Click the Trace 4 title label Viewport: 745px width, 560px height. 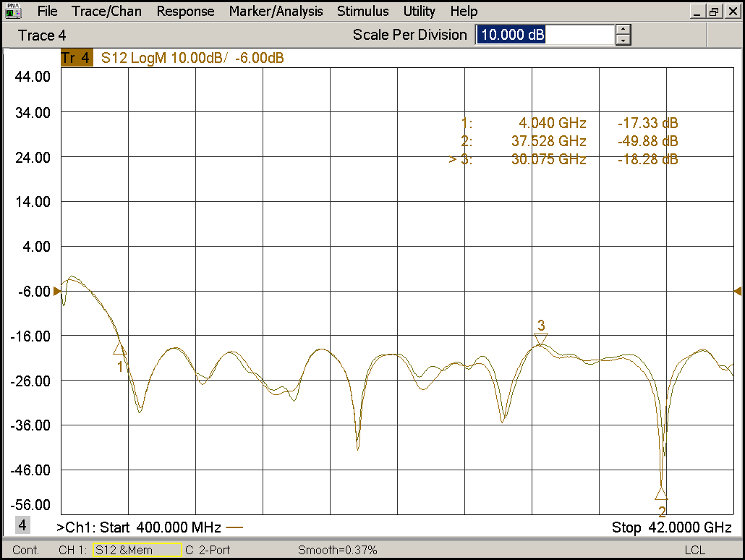42,35
